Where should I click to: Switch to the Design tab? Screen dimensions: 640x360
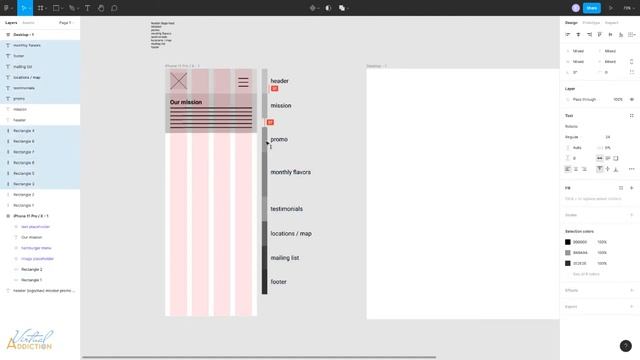571,23
